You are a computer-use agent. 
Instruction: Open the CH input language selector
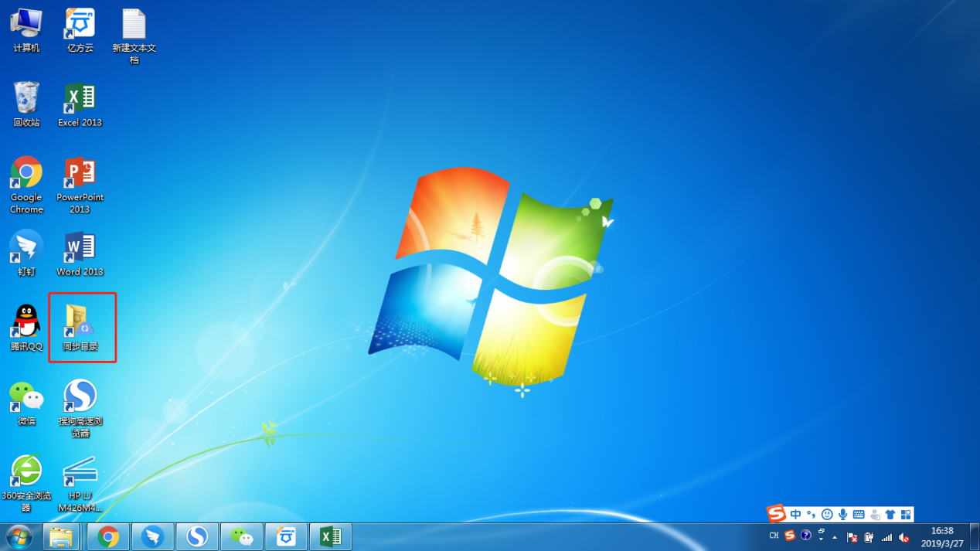coord(774,536)
